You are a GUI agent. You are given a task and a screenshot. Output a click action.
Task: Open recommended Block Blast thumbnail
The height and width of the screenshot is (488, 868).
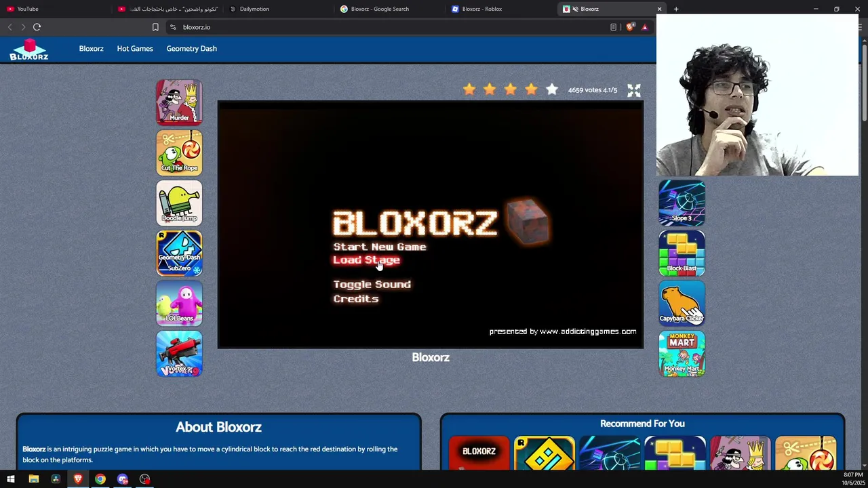(675, 453)
